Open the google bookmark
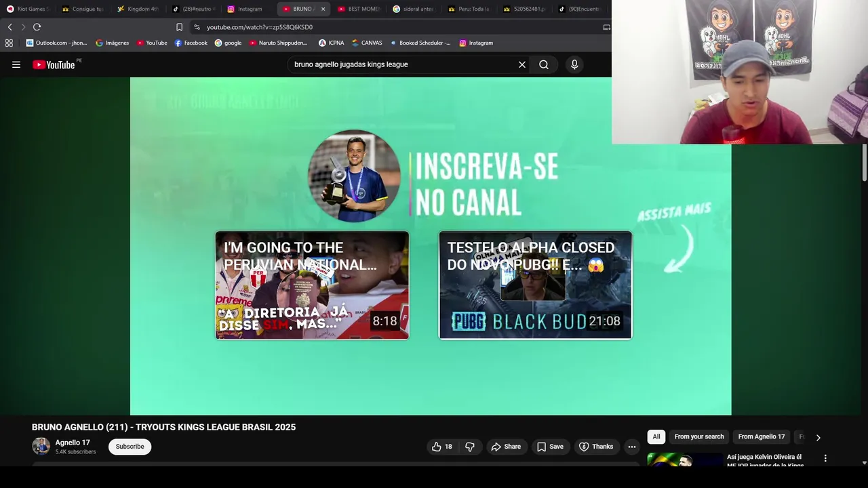 pos(228,43)
